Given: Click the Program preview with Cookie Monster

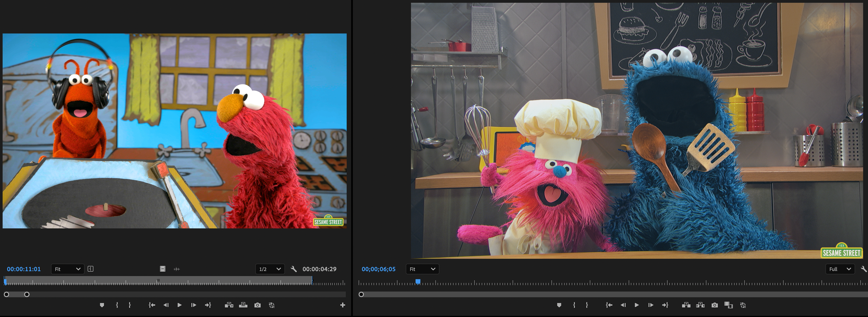Looking at the screenshot, I should pos(637,131).
